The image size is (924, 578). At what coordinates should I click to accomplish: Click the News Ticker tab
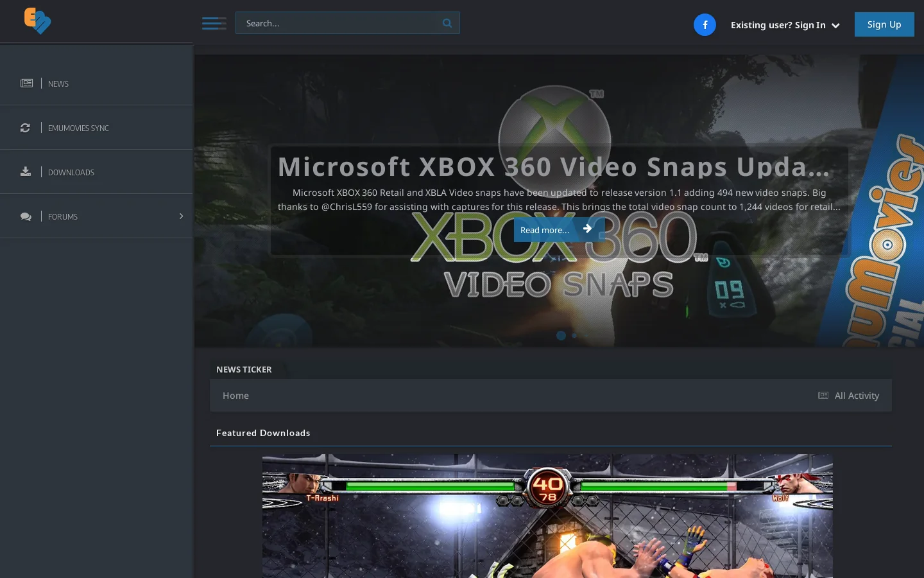tap(244, 369)
